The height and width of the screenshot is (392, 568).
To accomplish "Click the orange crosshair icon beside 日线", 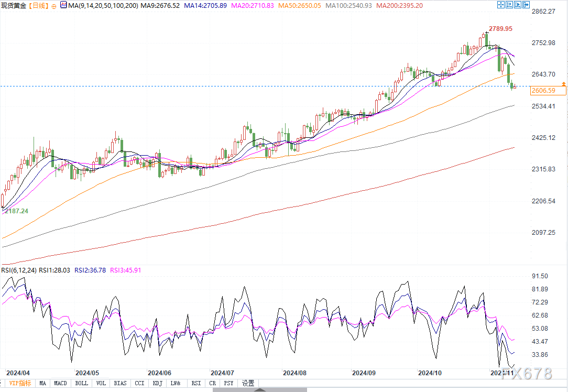I will (x=53, y=6).
